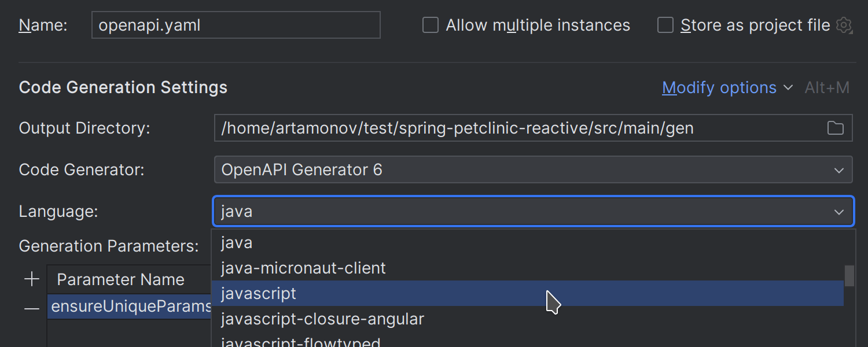Enable Allow multiple instances checkbox
Viewport: 868px width, 347px height.
[x=431, y=25]
